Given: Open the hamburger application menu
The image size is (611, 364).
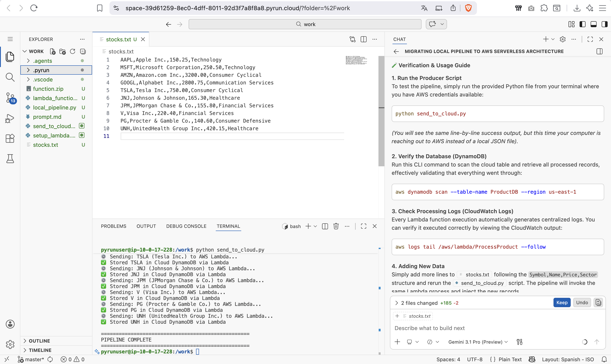Looking at the screenshot, I should point(10,39).
